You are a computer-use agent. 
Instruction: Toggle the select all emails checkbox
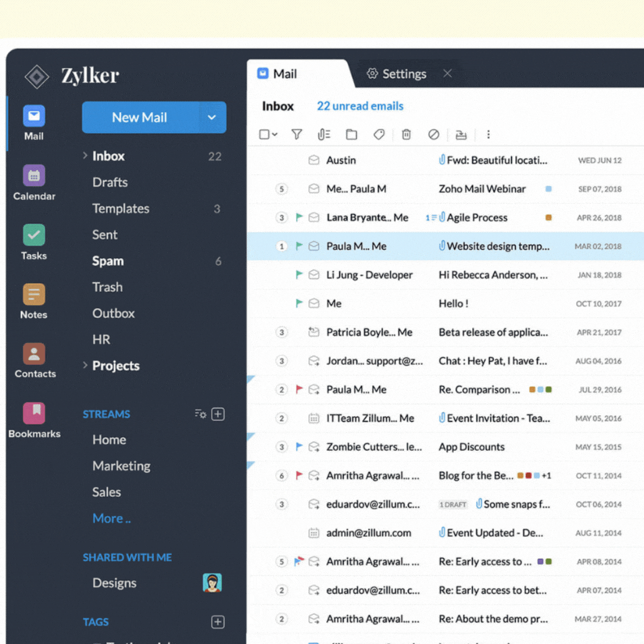[x=264, y=134]
